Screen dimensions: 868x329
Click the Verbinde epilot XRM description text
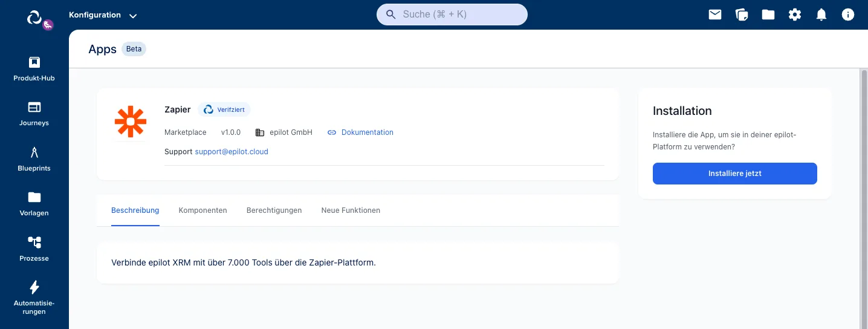point(244,263)
